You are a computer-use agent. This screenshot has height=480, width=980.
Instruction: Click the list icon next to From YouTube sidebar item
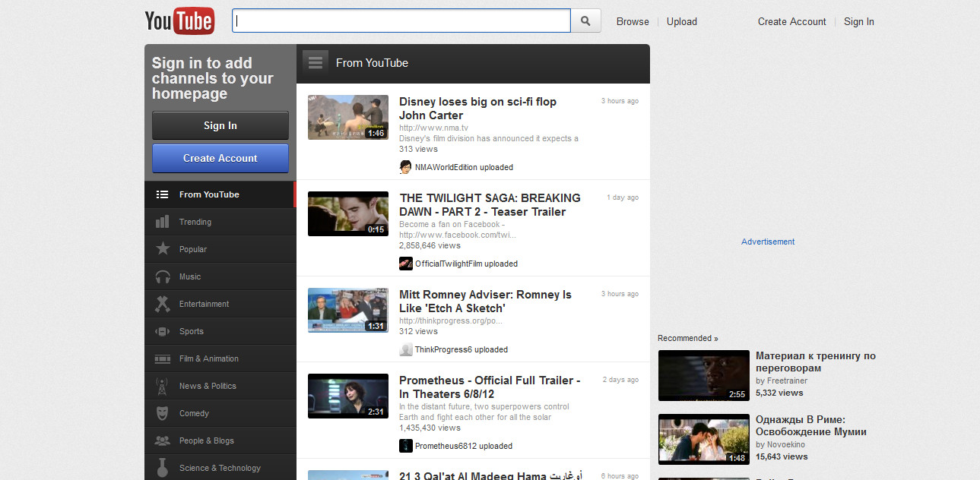pos(162,194)
